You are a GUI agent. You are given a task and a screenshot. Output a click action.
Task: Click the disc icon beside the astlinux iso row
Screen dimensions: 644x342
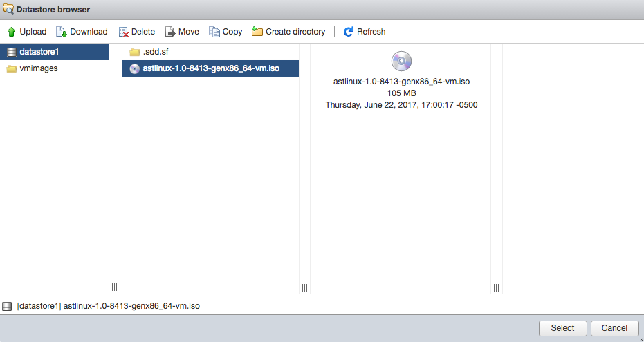point(134,68)
